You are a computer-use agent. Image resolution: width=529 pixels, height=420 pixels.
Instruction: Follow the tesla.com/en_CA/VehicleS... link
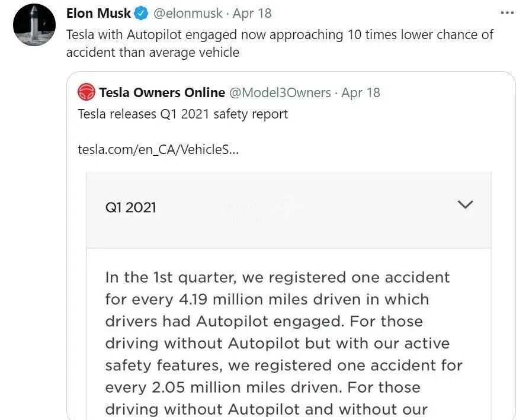click(158, 149)
